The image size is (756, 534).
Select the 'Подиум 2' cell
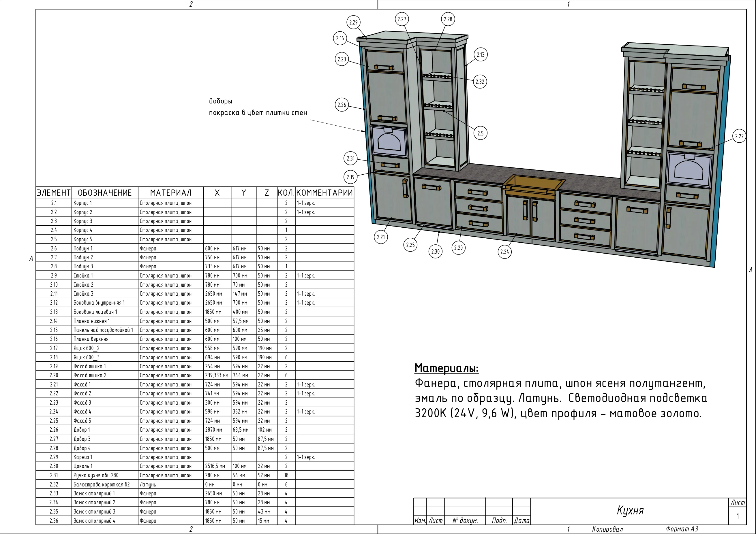point(105,257)
